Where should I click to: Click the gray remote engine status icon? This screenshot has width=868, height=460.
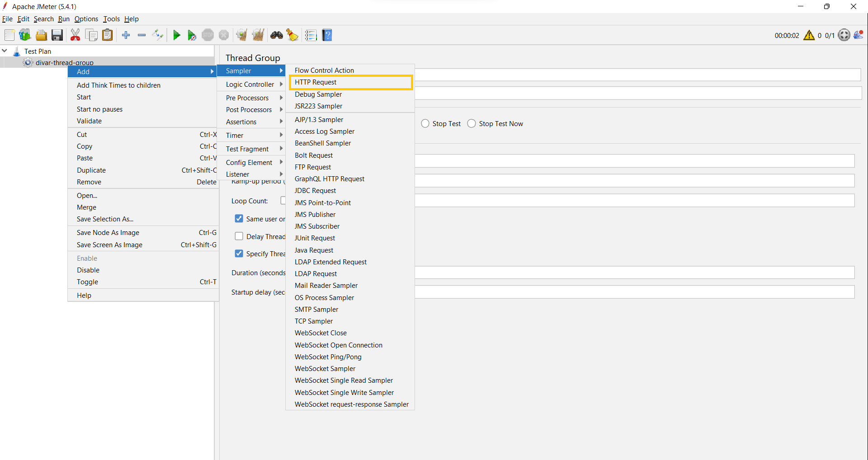pyautogui.click(x=844, y=35)
